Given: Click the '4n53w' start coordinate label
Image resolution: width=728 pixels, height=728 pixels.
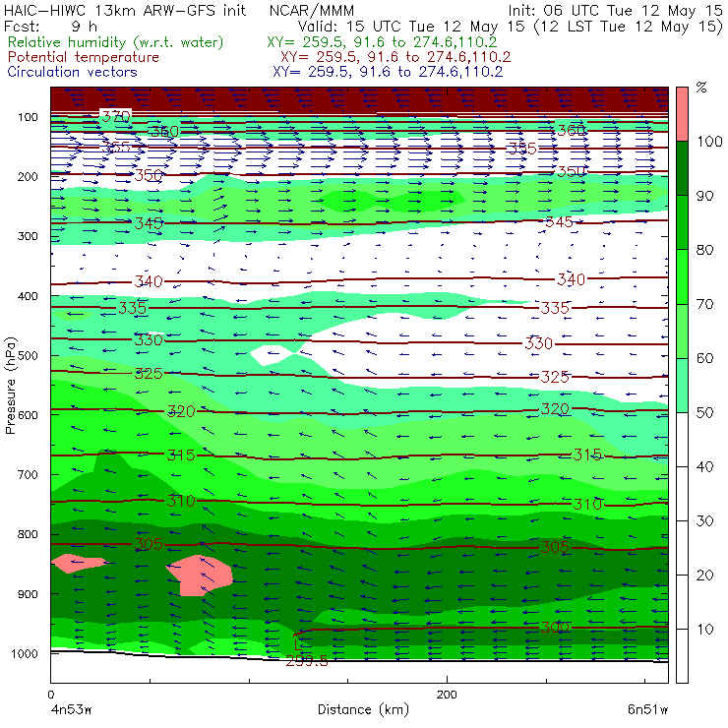Looking at the screenshot, I should [x=70, y=710].
